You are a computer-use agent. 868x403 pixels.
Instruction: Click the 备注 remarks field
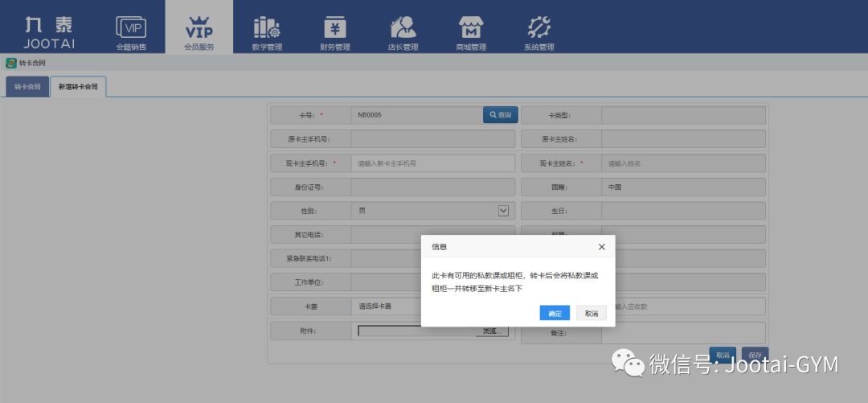point(684,332)
